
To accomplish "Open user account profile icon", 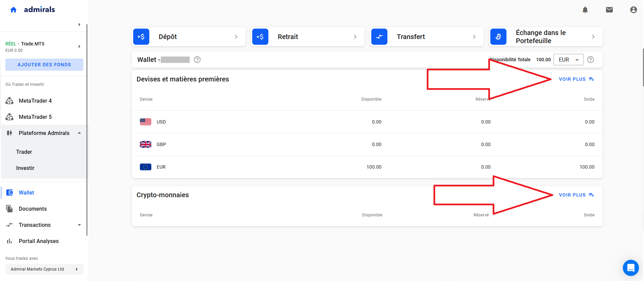I will click(x=634, y=10).
